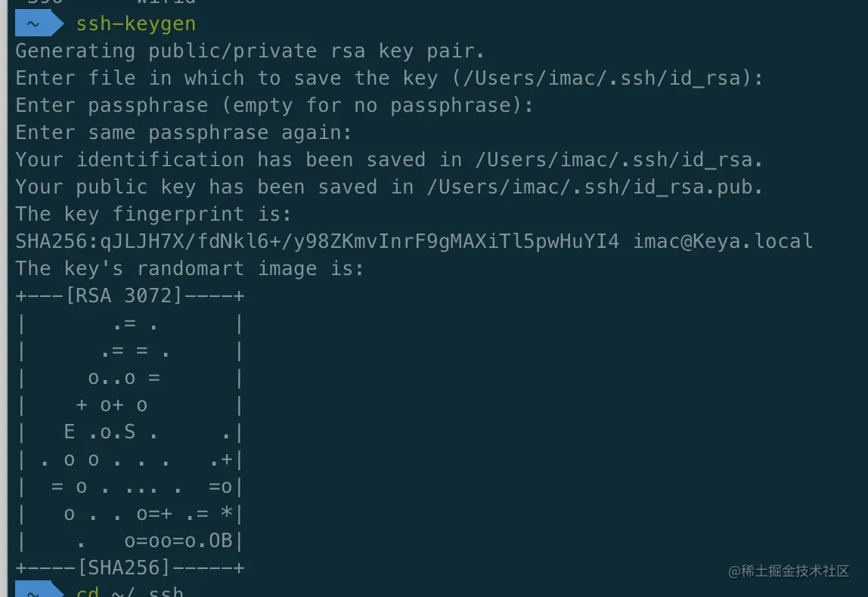Click the light left window edge strip
The width and height of the screenshot is (868, 597).
[x=3, y=298]
